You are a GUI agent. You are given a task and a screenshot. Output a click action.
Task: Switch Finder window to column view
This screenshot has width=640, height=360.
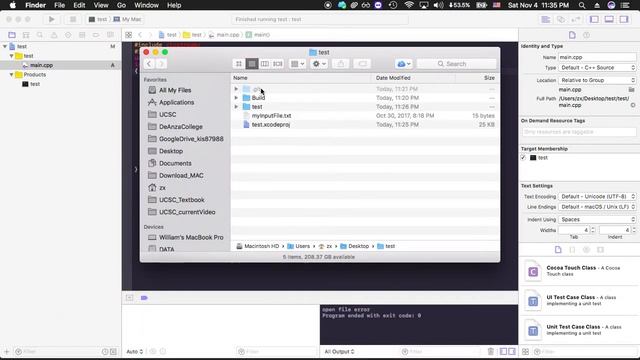pyautogui.click(x=264, y=64)
